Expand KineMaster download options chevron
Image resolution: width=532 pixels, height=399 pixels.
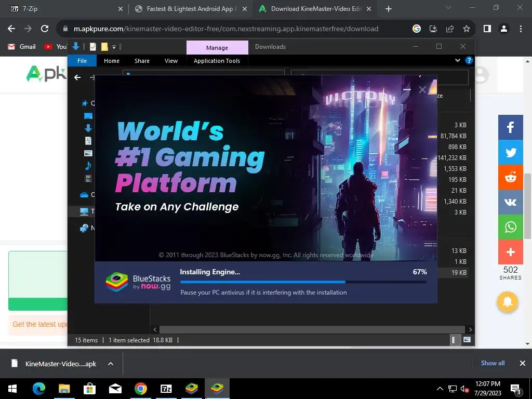pyautogui.click(x=111, y=364)
